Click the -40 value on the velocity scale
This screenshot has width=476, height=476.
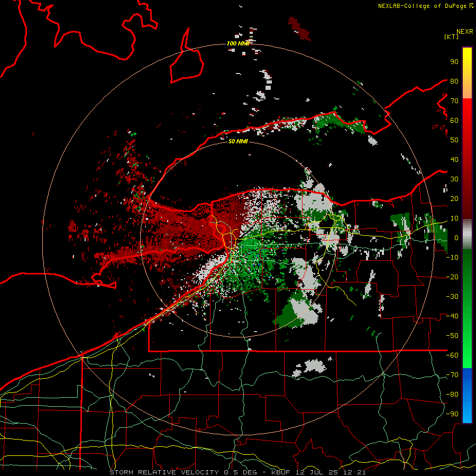tap(452, 316)
